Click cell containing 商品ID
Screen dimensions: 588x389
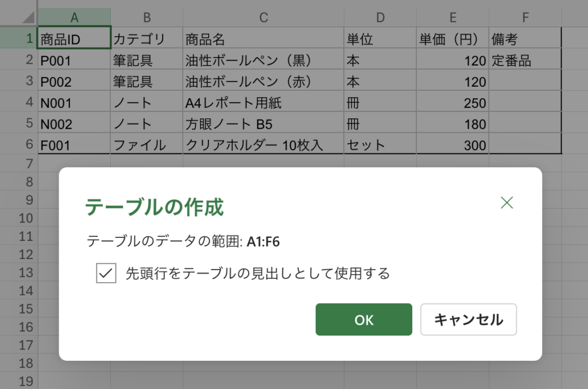tap(74, 39)
